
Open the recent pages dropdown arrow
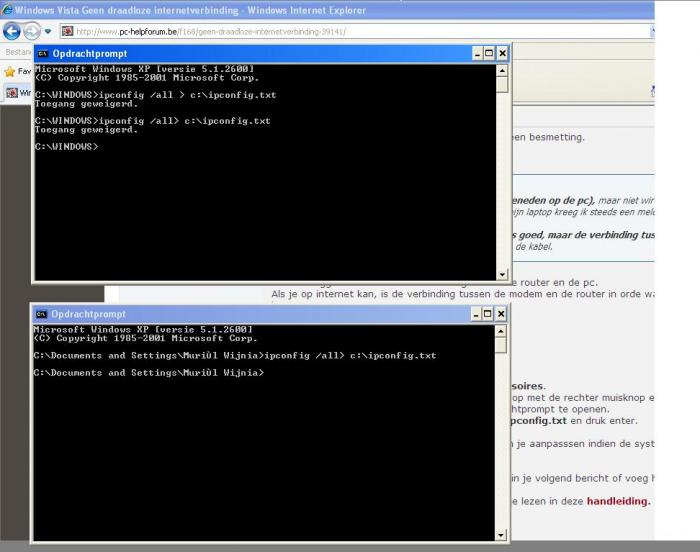click(48, 32)
